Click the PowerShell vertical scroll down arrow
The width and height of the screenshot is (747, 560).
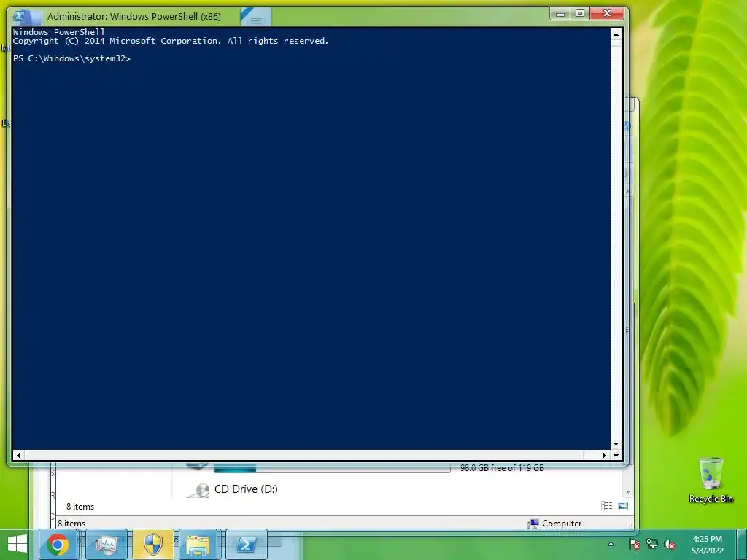pyautogui.click(x=616, y=444)
